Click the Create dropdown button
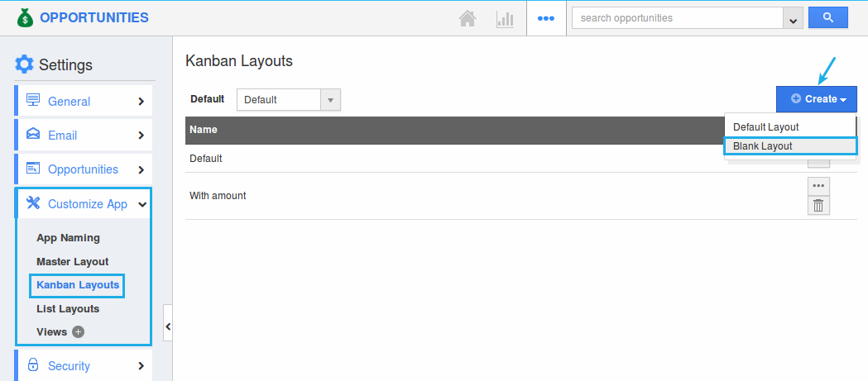Screen dimensions: 868x381 [x=817, y=99]
